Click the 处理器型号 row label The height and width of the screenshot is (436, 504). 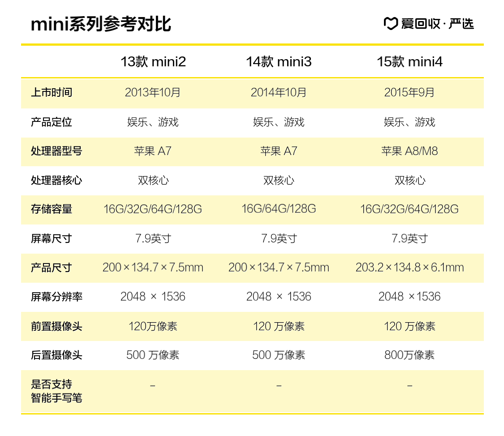coord(56,151)
